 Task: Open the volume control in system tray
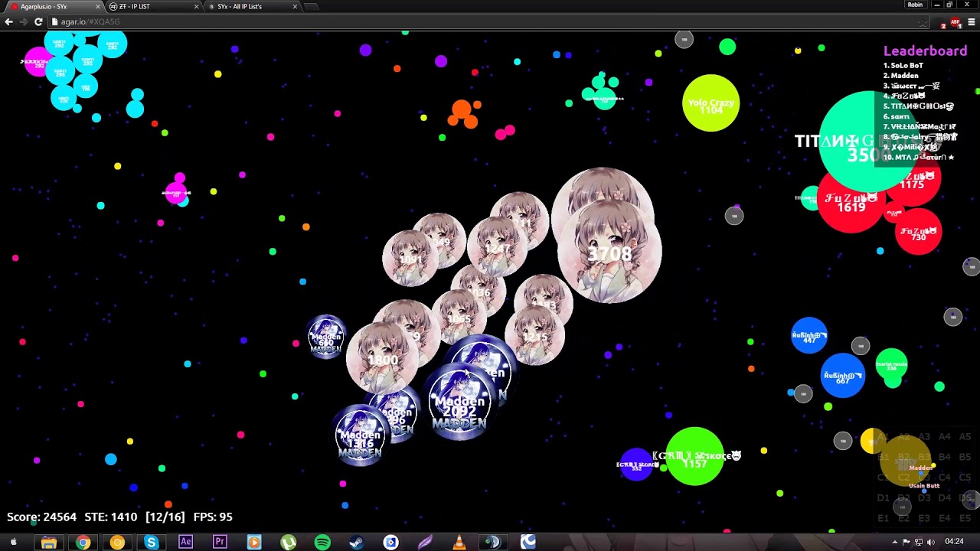pyautogui.click(x=931, y=542)
